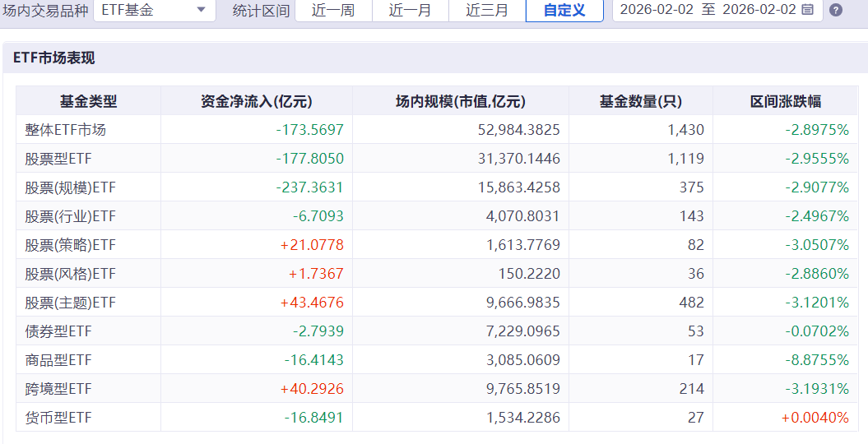Click the 基金数量(只) column header
The width and height of the screenshot is (868, 444).
(x=641, y=101)
